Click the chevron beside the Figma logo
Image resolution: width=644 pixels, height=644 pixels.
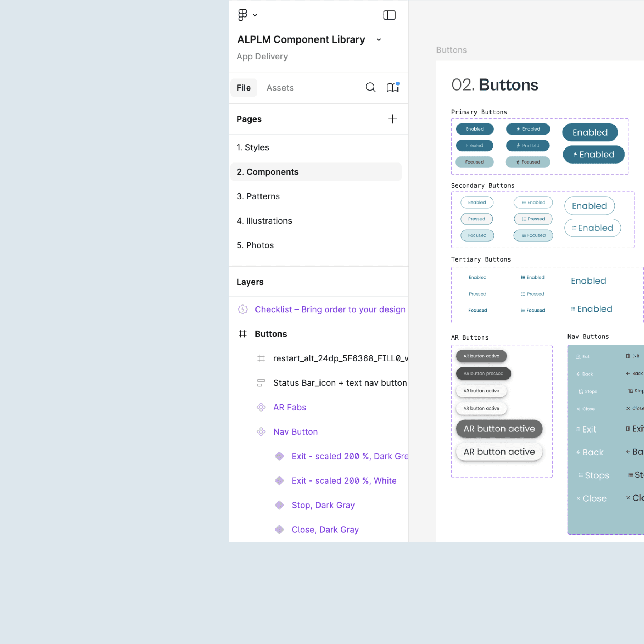[255, 15]
